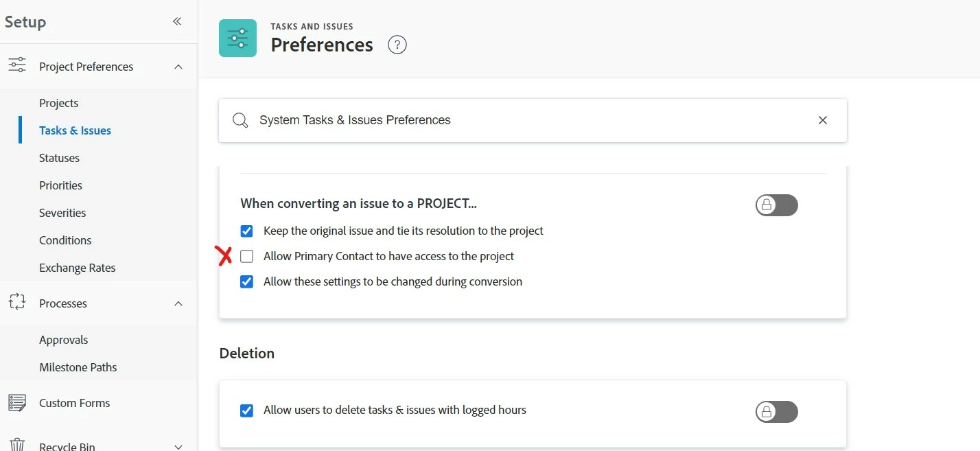Image resolution: width=980 pixels, height=451 pixels.
Task: Collapse the Project Preferences section chevron
Action: click(178, 67)
